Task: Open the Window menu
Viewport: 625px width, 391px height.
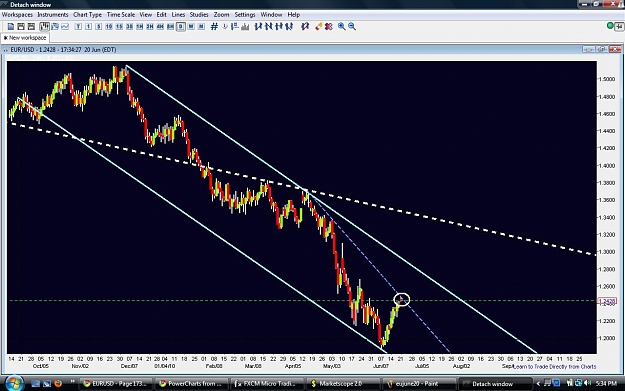Action: pos(271,15)
